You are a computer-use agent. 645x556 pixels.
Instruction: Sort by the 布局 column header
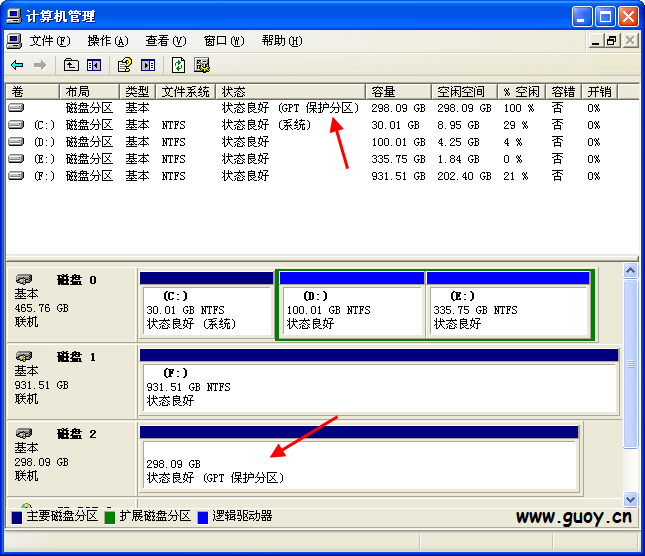click(90, 91)
